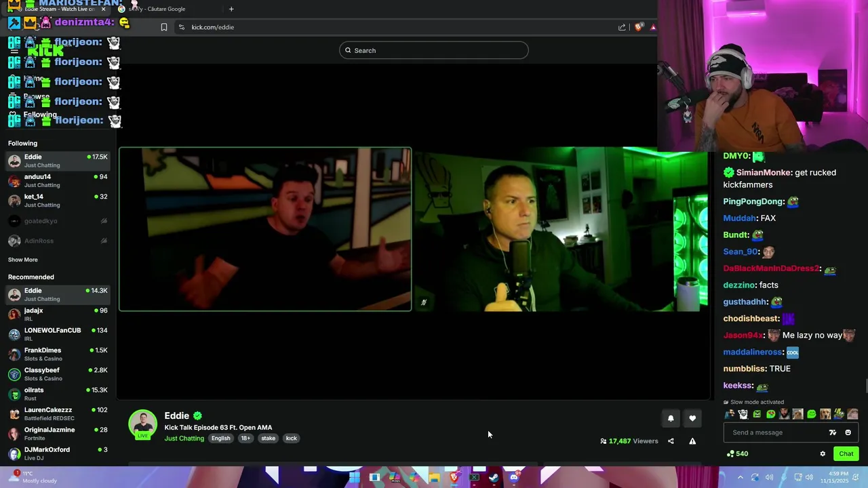
Task: Click the notification bell icon under the video
Action: tap(671, 418)
